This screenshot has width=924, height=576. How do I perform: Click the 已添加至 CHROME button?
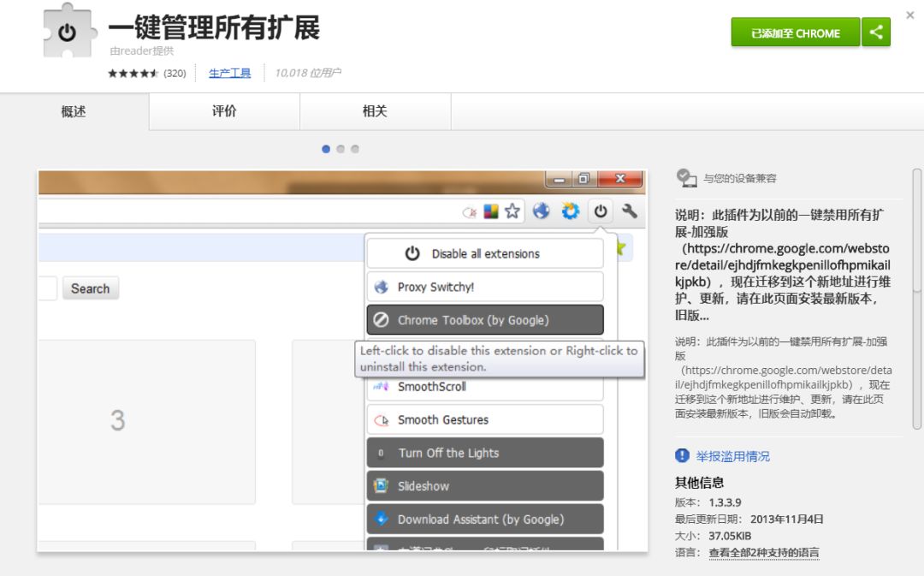796,32
